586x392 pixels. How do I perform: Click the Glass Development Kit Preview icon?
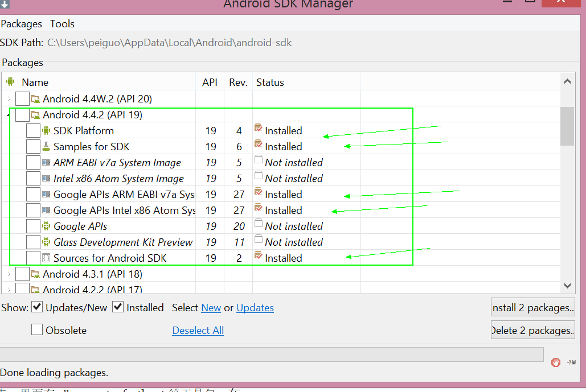[x=46, y=242]
